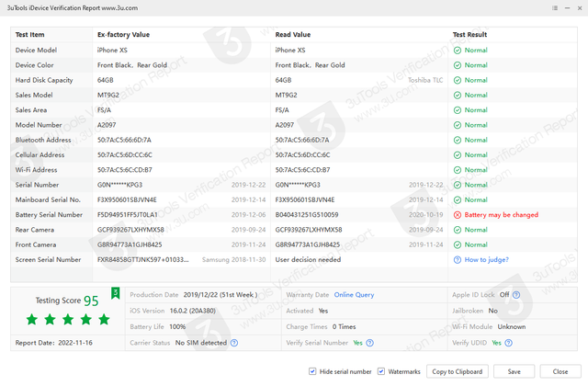Click the red battery changed warning icon
This screenshot has height=386, width=588.
(458, 215)
